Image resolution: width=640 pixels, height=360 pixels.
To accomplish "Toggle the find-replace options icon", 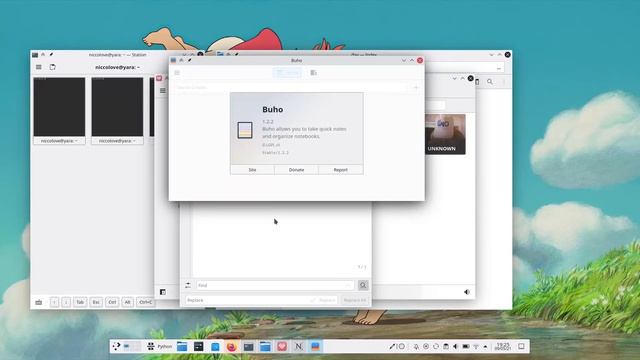I will pos(188,285).
